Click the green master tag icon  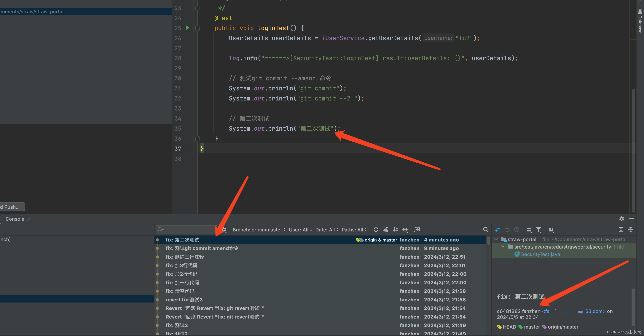520,327
